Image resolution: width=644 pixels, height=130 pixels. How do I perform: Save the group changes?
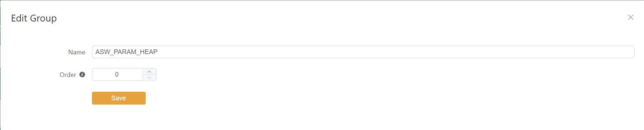click(x=119, y=98)
